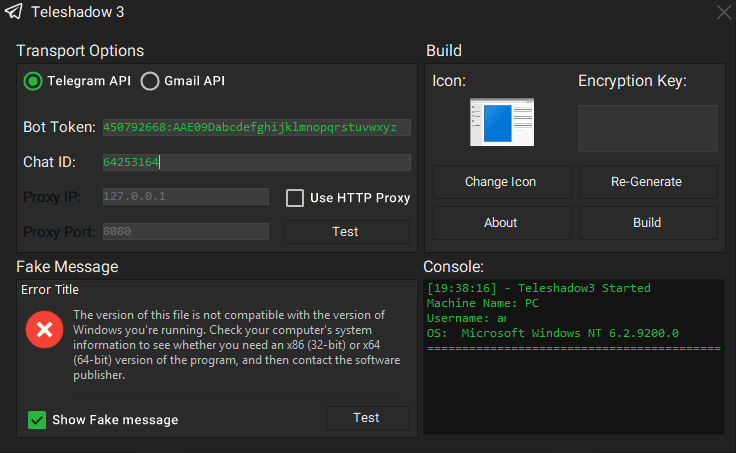Select the Telegram API radio option
This screenshot has height=453, width=736.
33,81
